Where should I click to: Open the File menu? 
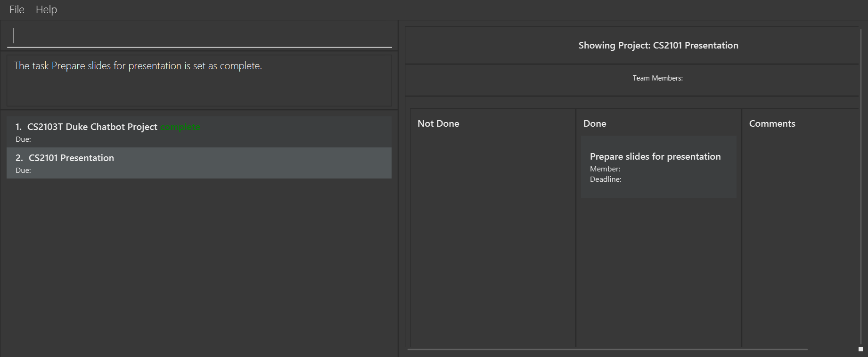[17, 9]
